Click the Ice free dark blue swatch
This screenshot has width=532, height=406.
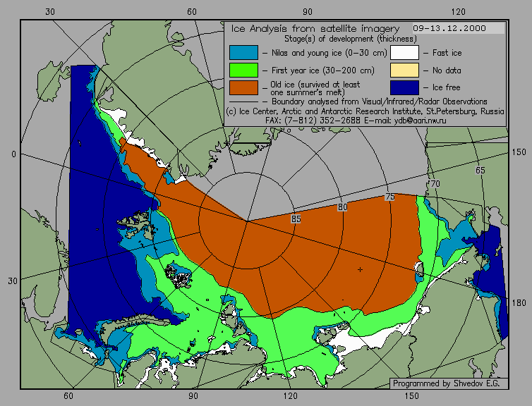point(404,87)
